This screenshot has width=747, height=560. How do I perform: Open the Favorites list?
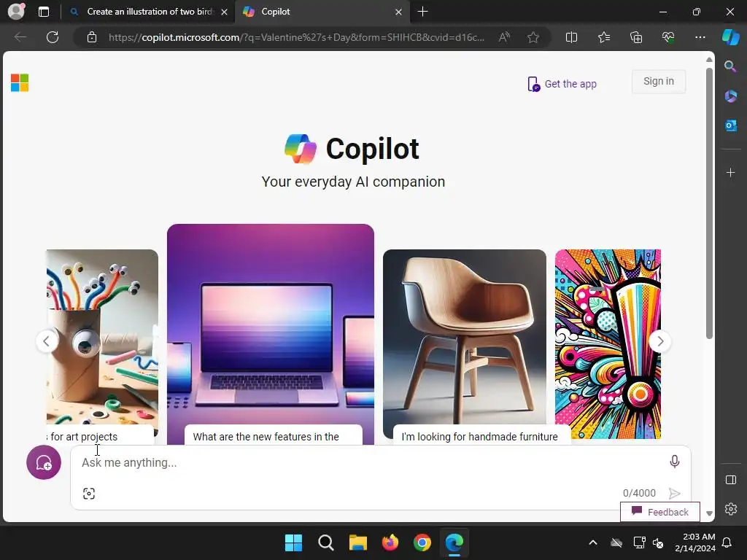pos(603,37)
